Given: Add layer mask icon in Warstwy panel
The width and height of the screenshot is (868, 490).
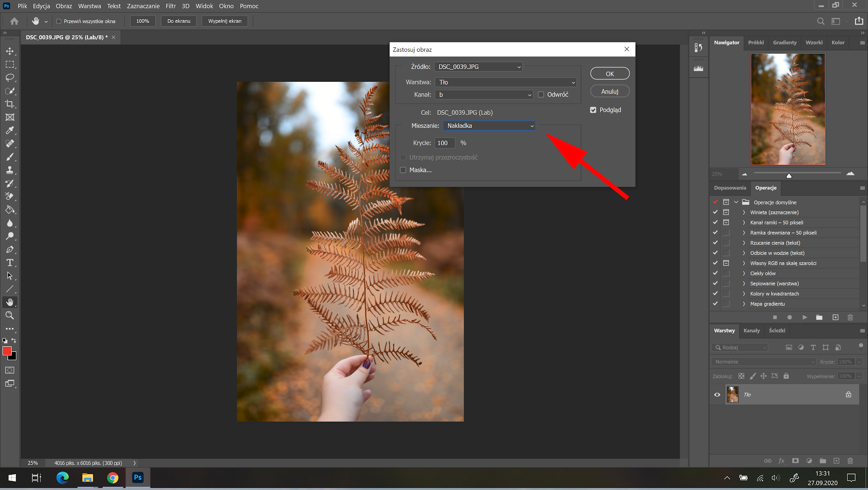Looking at the screenshot, I should [x=796, y=461].
